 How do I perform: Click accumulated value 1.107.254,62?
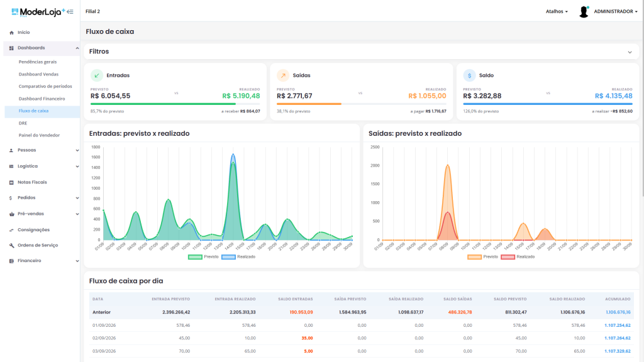[618, 326]
